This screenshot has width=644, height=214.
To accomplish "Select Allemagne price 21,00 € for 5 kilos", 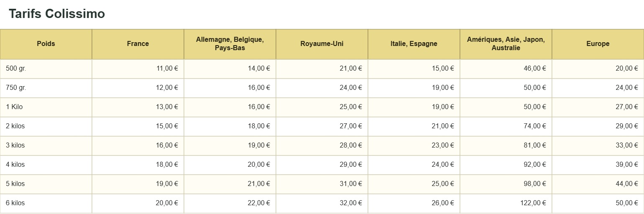I will pos(230,184).
